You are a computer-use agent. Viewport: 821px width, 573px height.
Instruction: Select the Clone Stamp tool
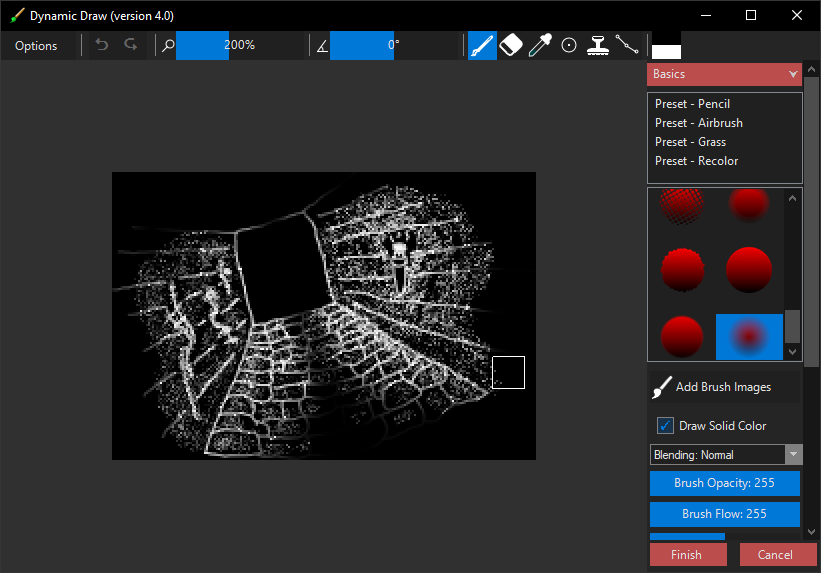pyautogui.click(x=597, y=46)
